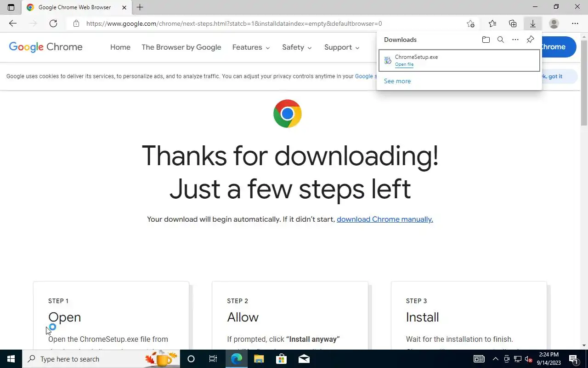This screenshot has width=588, height=368.
Task: Click the download Chrome manually link
Action: pyautogui.click(x=385, y=219)
